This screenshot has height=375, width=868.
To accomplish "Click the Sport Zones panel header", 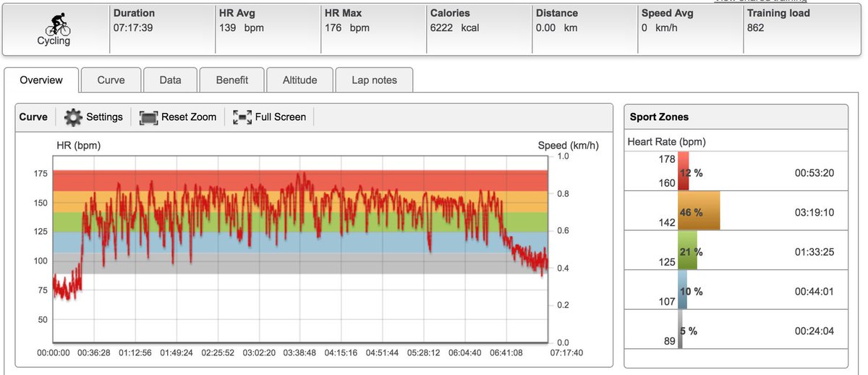I will point(736,117).
